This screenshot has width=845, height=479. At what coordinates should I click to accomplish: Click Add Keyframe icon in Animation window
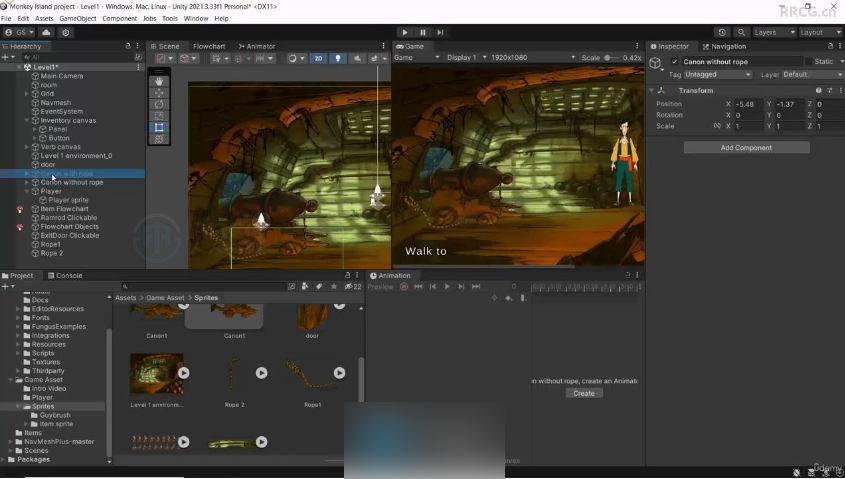click(x=509, y=298)
